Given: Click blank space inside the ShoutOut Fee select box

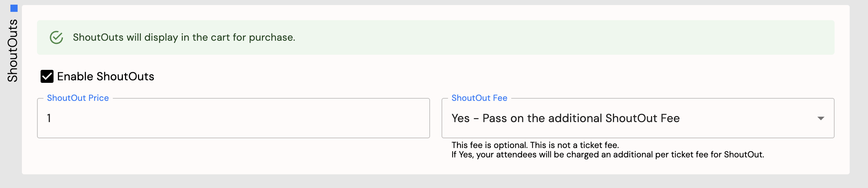Looking at the screenshot, I should (x=747, y=118).
